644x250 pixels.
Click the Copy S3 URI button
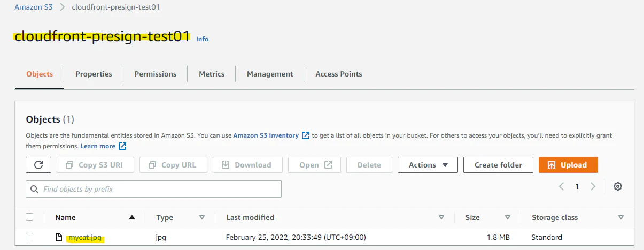click(x=95, y=165)
